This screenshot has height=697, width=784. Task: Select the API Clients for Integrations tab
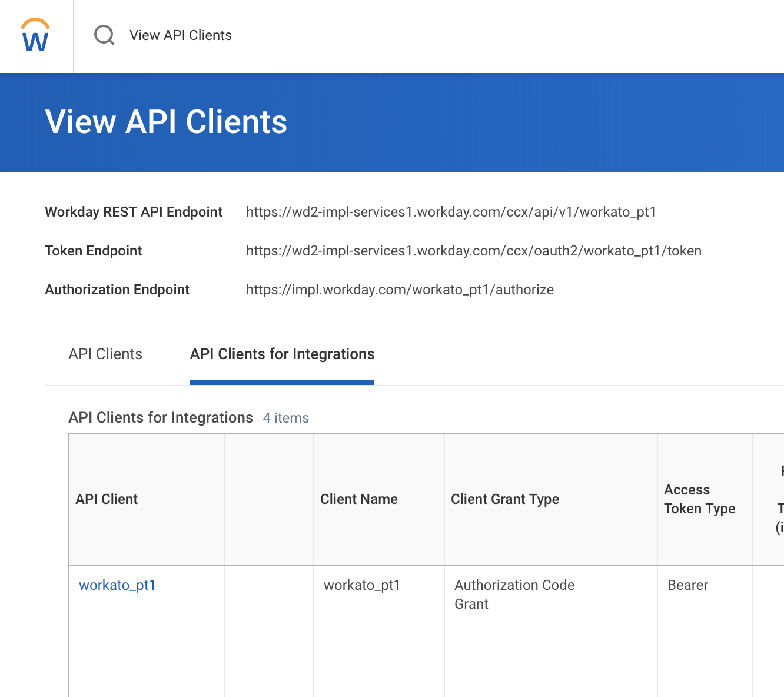click(x=281, y=354)
